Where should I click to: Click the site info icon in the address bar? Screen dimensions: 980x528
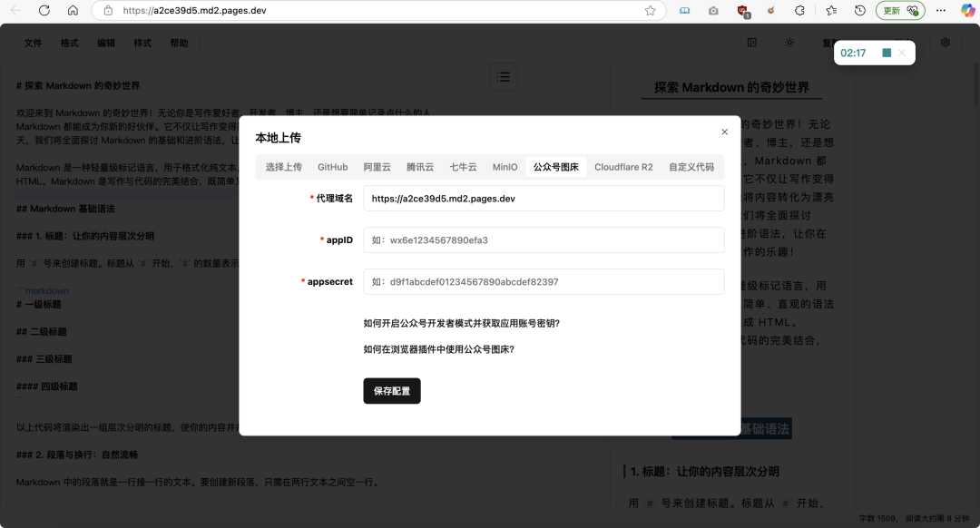[x=108, y=10]
